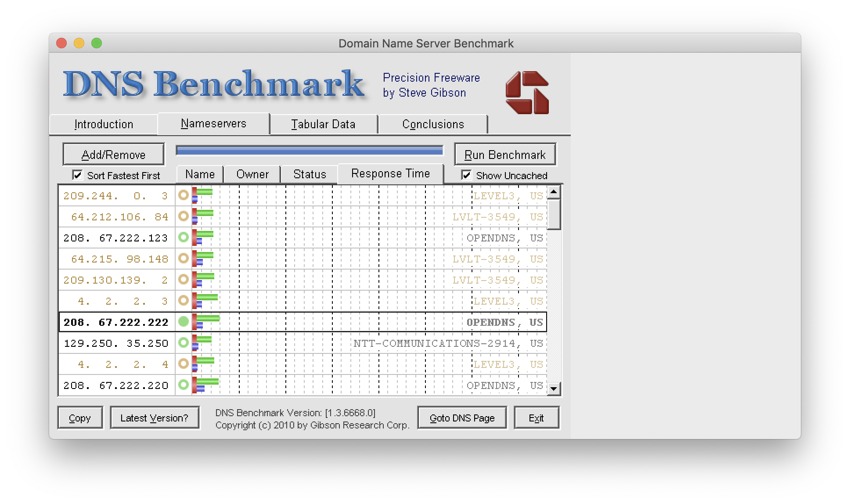The height and width of the screenshot is (504, 850).
Task: Click green status circle for 208.67.222.220
Action: 184,385
